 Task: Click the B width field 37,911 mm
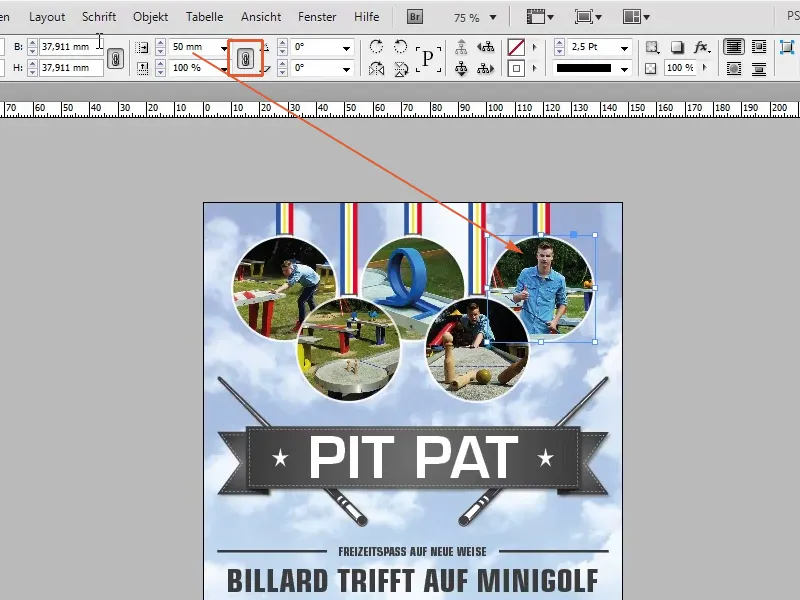click(x=71, y=47)
